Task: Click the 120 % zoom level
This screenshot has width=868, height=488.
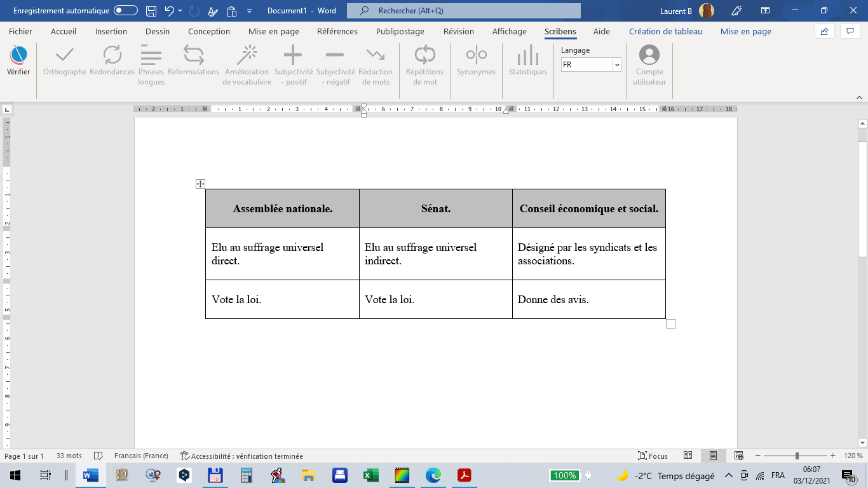Action: point(853,456)
